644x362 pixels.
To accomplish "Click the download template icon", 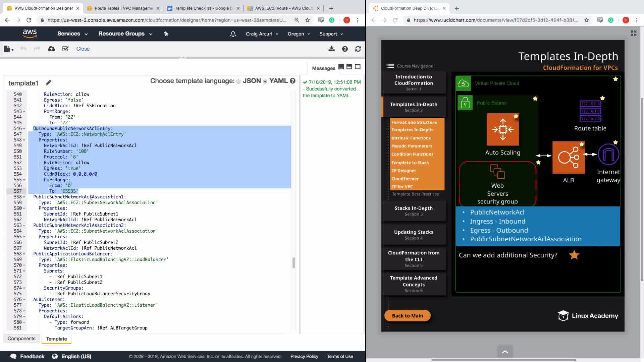I will pos(331,49).
